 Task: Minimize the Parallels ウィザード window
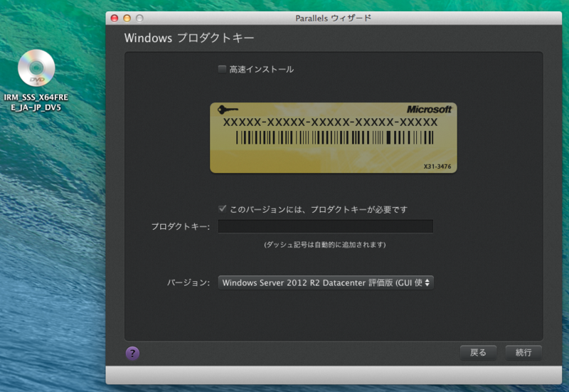(x=127, y=18)
